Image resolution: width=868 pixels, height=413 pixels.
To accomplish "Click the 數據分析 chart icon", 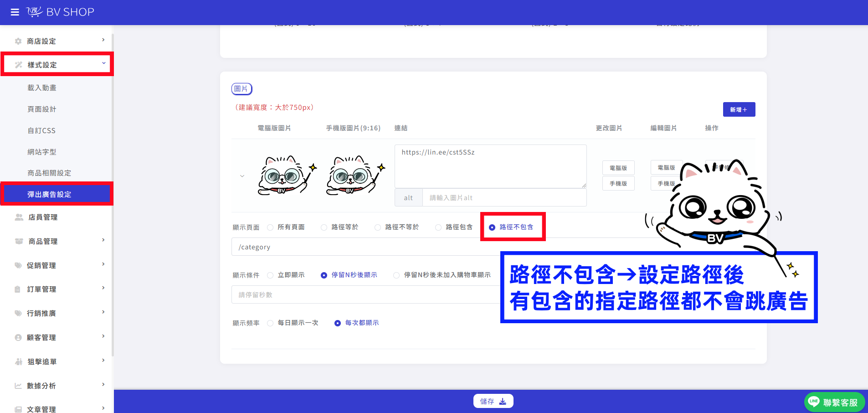I will tap(18, 386).
